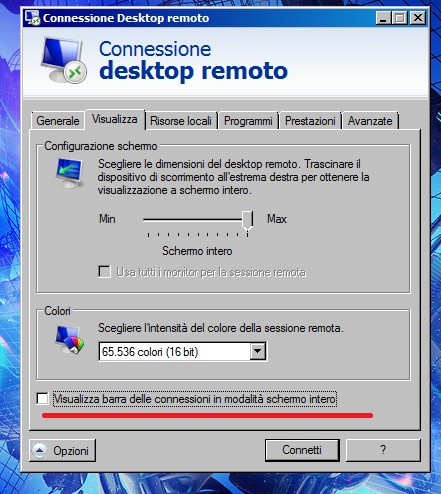Click the screen configuration monitor icon

tap(69, 173)
